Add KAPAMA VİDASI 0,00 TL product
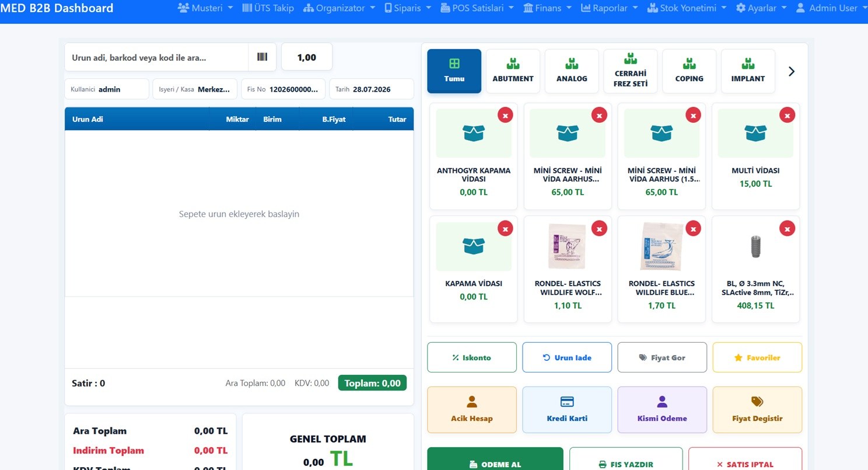 click(474, 270)
